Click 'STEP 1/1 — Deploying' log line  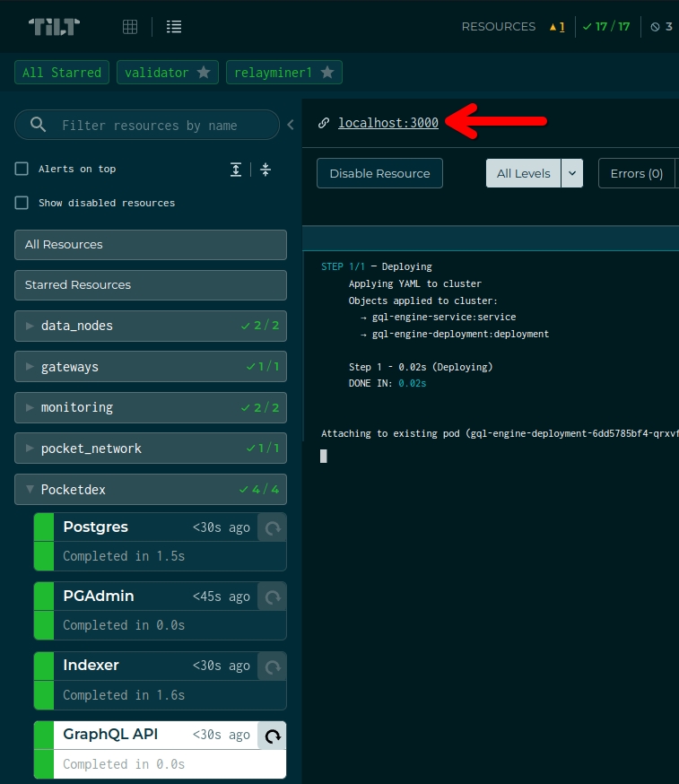[x=377, y=266]
